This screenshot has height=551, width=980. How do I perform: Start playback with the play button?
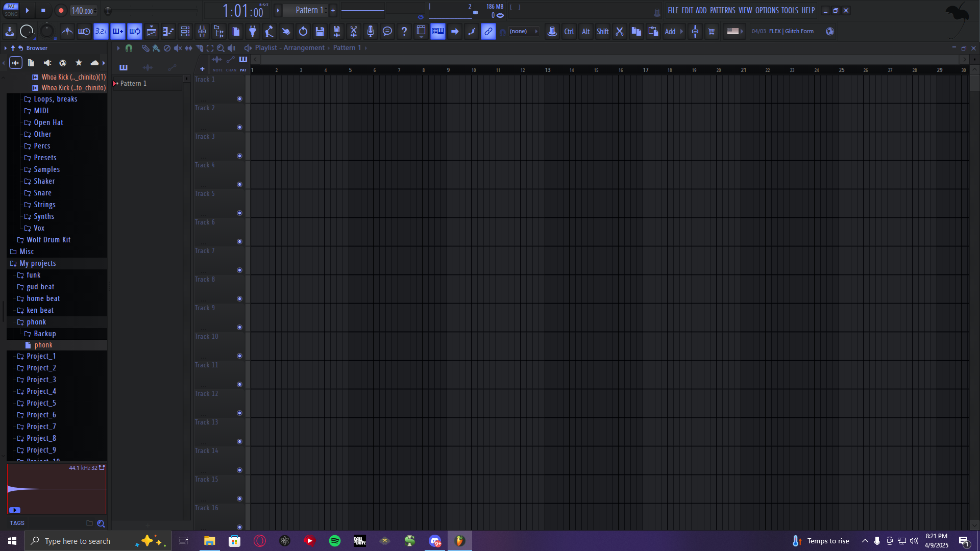[28, 10]
